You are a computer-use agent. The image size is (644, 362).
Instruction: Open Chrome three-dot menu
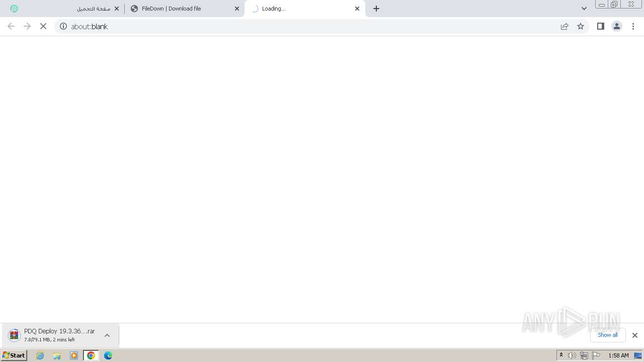pos(633,26)
